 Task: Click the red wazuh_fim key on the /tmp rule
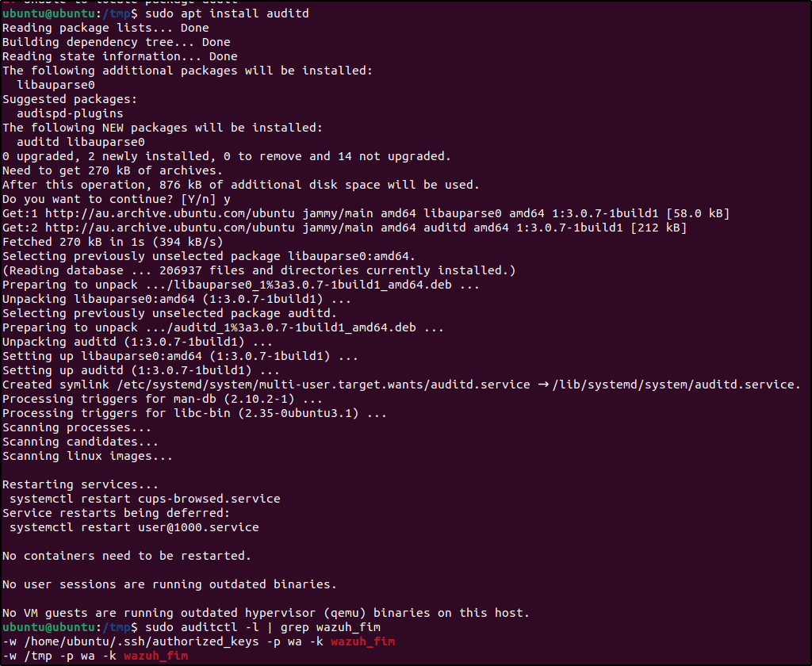click(155, 656)
